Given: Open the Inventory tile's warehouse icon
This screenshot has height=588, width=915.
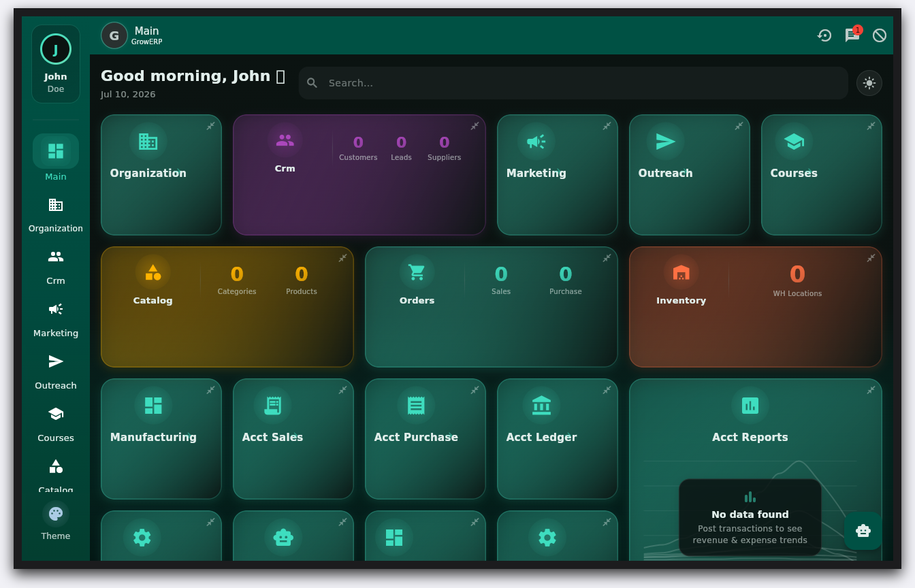Looking at the screenshot, I should pos(681,272).
